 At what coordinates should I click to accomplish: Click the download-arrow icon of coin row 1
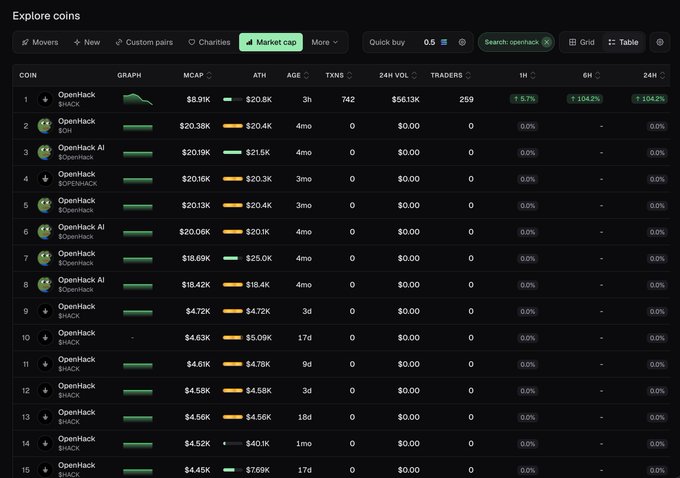click(45, 99)
